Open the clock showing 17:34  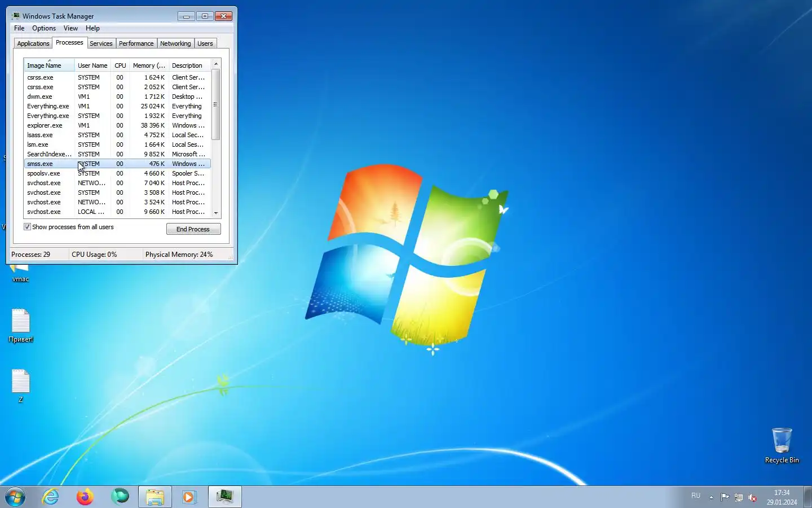tap(782, 497)
